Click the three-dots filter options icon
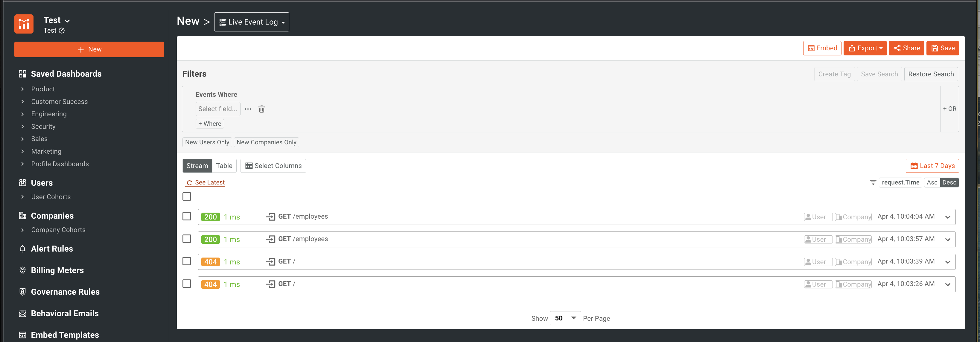 (248, 109)
